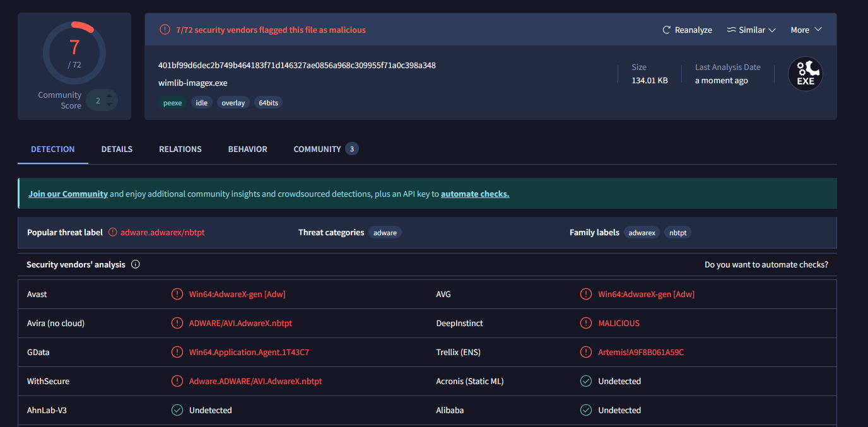Click the file hash 401bf99d6dec2b74...
This screenshot has height=427, width=868.
click(297, 66)
